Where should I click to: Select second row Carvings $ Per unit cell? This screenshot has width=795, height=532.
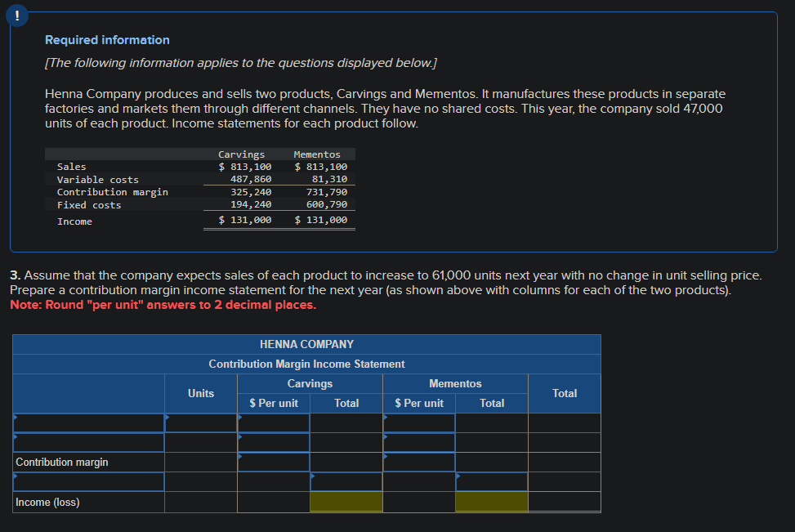[x=274, y=443]
